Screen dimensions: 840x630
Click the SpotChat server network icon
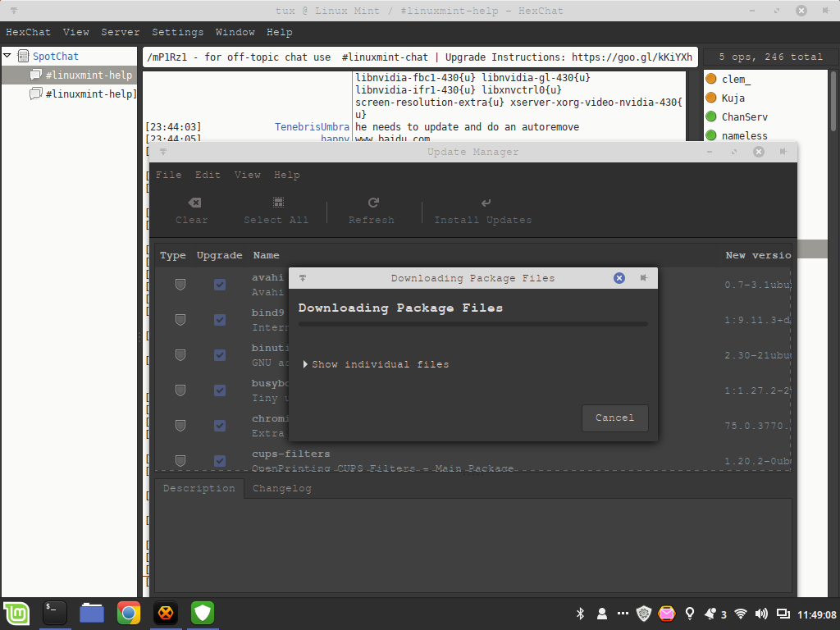coord(24,56)
